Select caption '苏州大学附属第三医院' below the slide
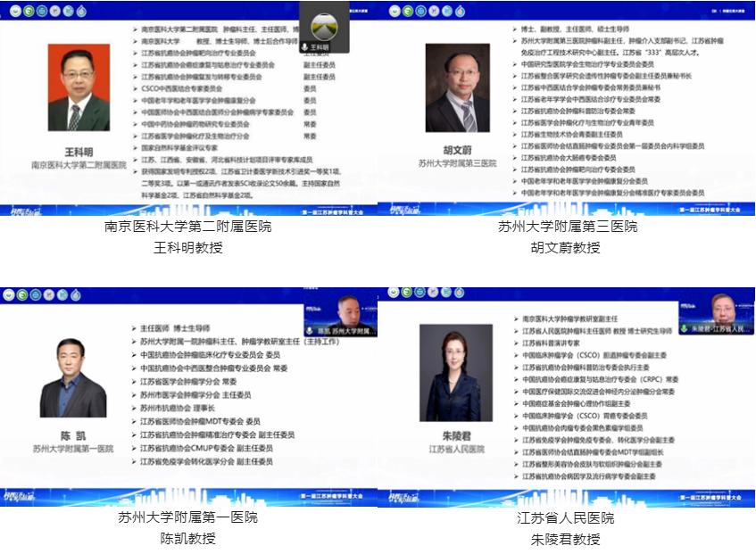756x554 pixels. tap(568, 227)
